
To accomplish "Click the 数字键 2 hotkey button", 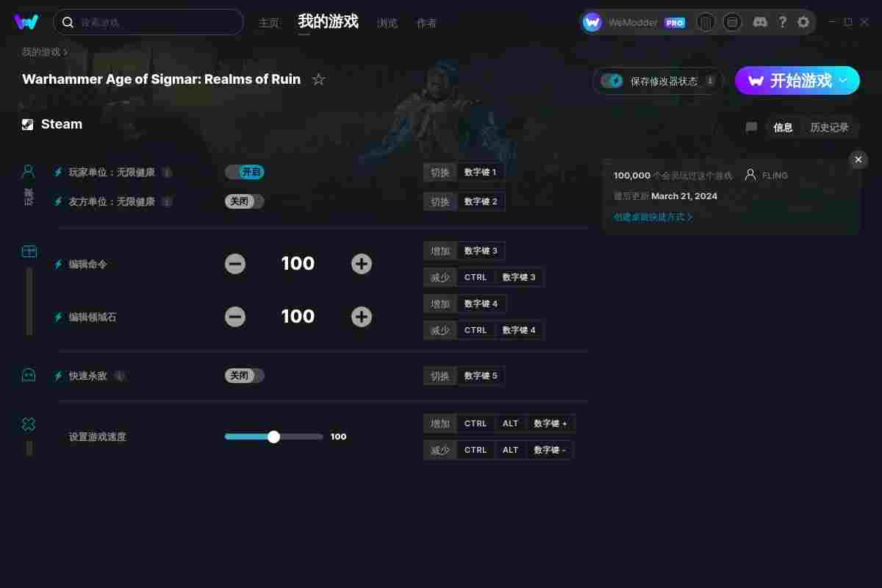I will (x=481, y=201).
